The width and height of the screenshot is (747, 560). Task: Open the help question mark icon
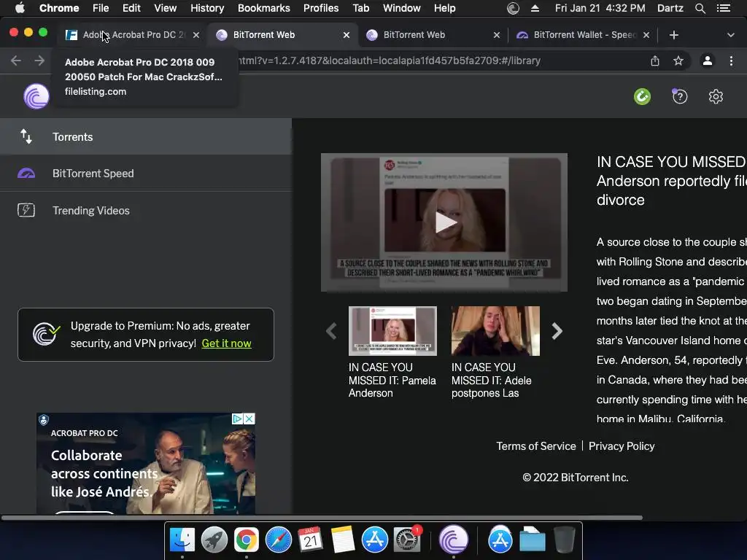pos(680,97)
